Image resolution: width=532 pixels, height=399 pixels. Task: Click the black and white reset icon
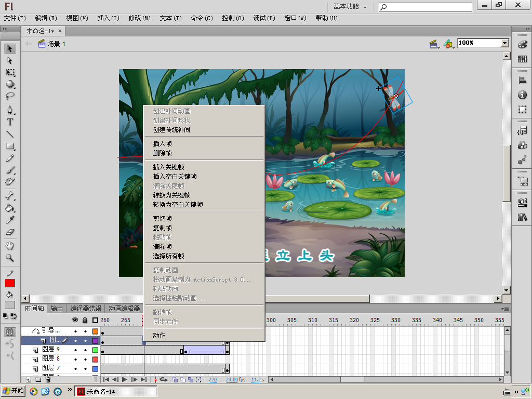tap(6, 316)
